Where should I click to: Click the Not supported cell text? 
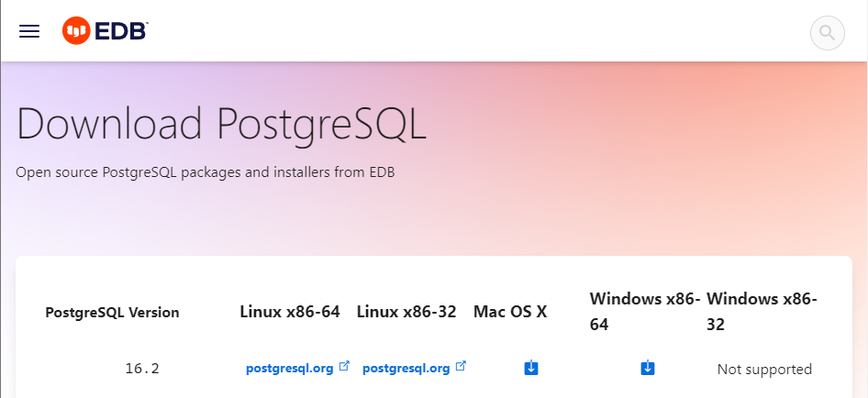click(x=764, y=370)
